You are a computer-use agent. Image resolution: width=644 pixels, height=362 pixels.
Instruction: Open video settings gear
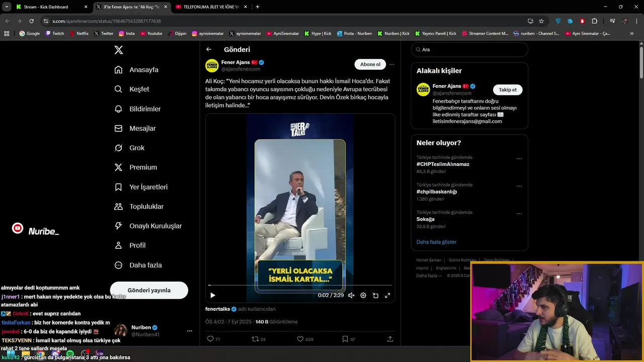point(363,296)
